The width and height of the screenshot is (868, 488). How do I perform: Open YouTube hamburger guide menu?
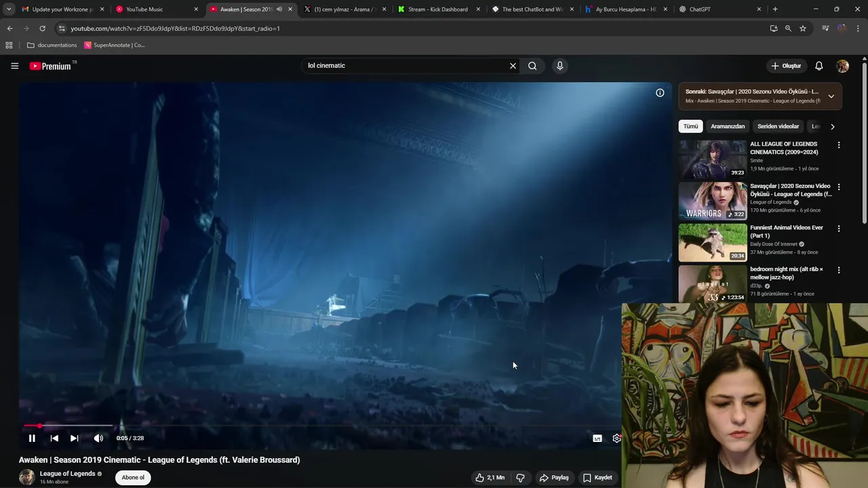(14, 66)
